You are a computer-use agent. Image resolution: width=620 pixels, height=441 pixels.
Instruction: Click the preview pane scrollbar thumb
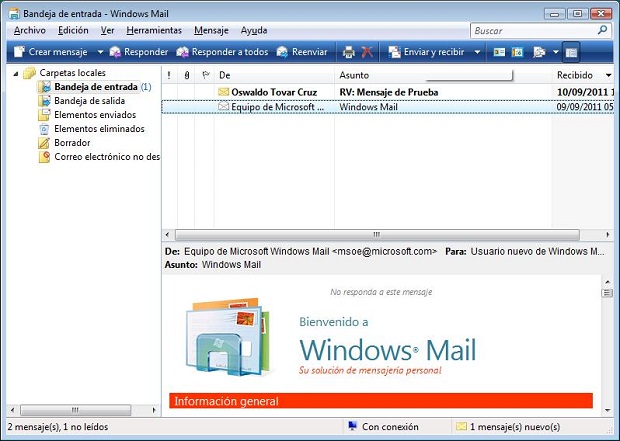pos(607,293)
